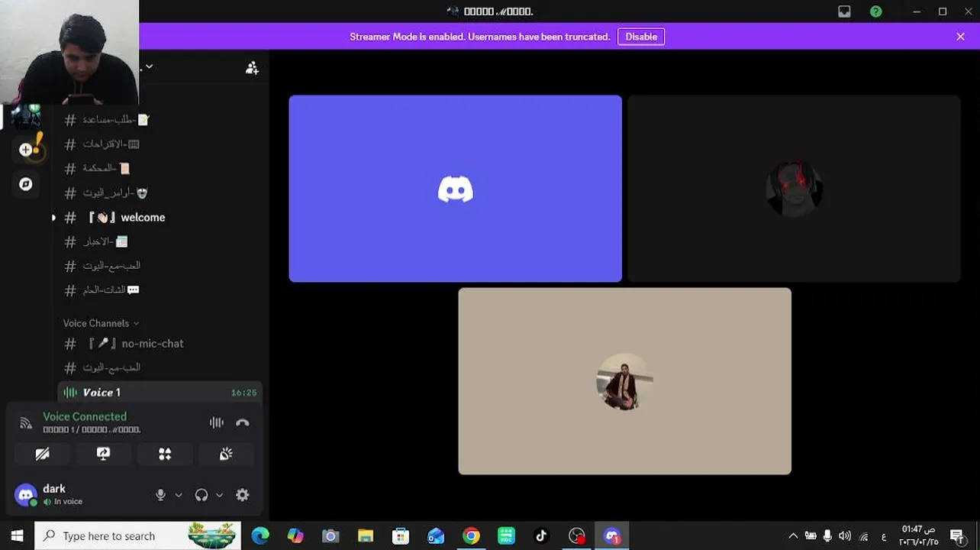Screen dimensions: 980x550
Task: Focus the beige participant video tile
Action: point(624,381)
